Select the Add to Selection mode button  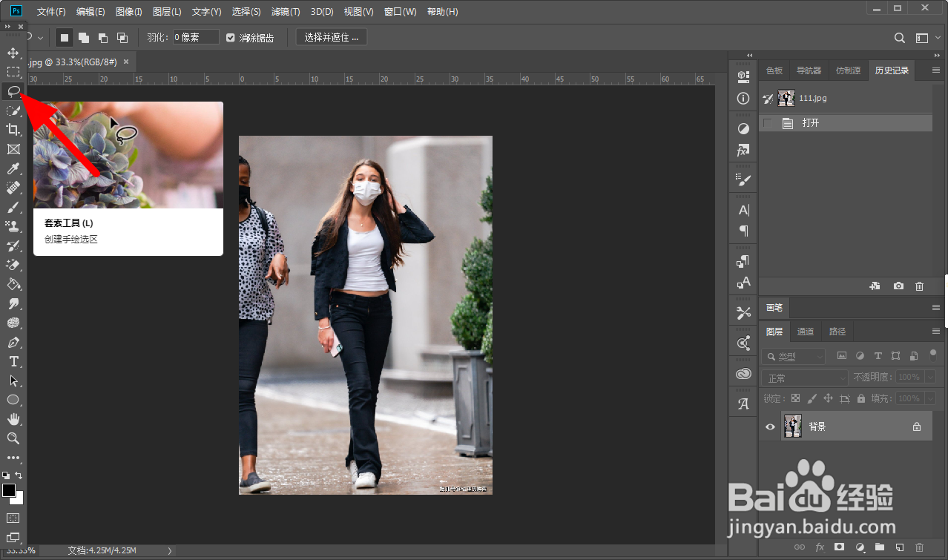tap(84, 37)
